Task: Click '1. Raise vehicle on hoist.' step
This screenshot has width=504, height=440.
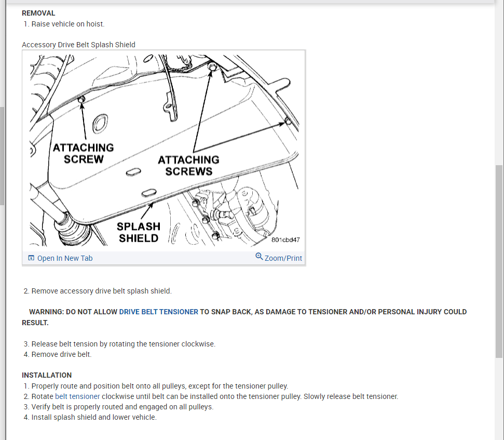Action: pos(64,24)
